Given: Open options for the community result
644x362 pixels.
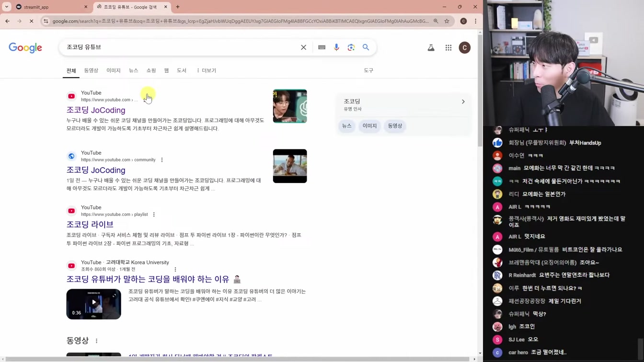Looking at the screenshot, I should tap(162, 160).
